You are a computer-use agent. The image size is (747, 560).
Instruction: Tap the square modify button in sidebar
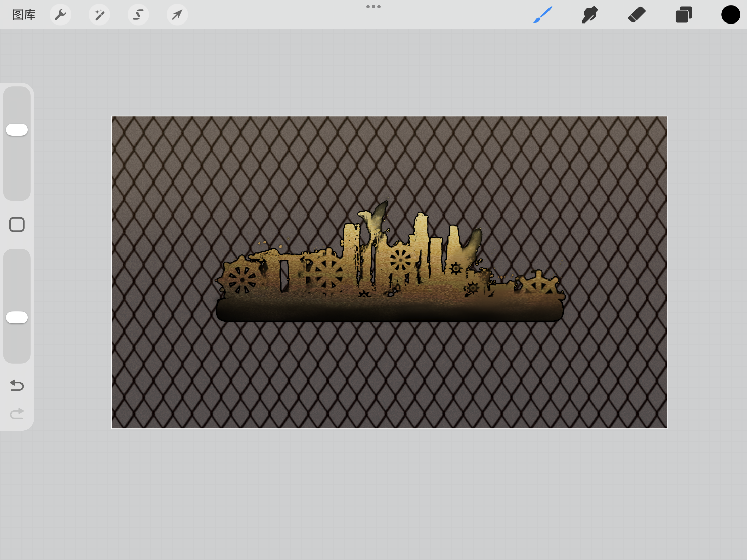[x=17, y=225]
